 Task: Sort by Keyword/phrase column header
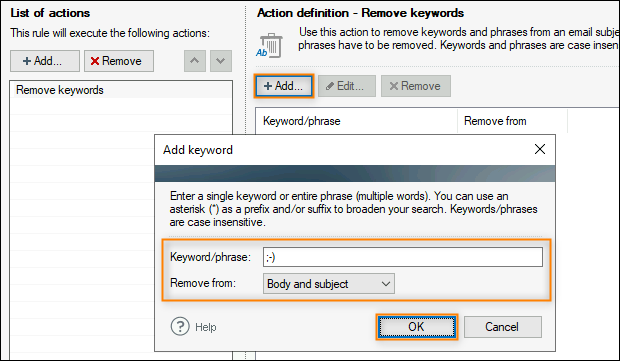point(356,121)
